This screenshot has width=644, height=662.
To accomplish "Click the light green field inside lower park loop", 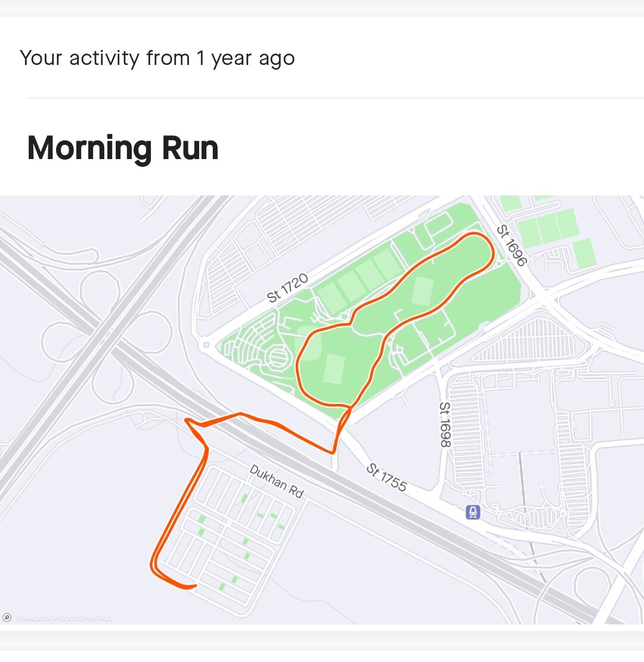I will pyautogui.click(x=335, y=369).
